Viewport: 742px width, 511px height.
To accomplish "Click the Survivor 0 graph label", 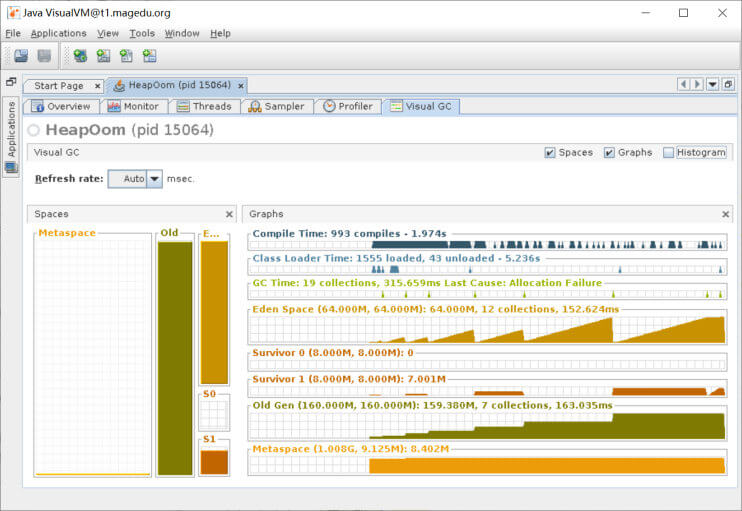I will point(333,353).
